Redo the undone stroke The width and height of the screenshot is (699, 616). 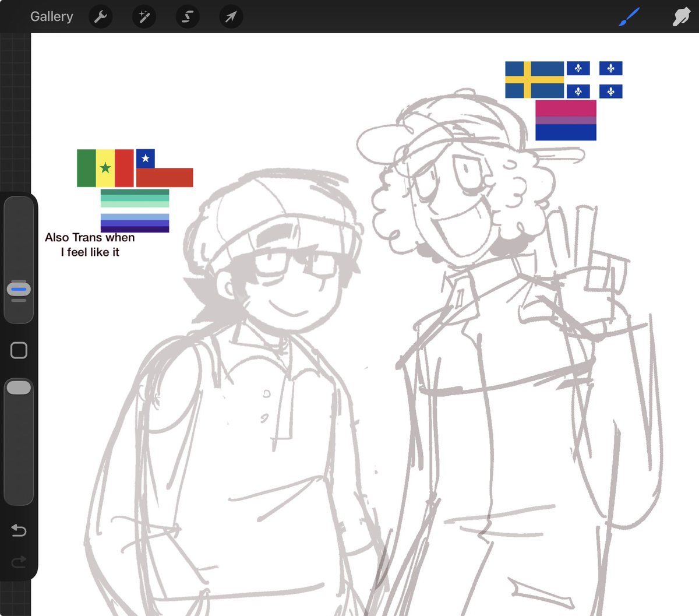[19, 561]
